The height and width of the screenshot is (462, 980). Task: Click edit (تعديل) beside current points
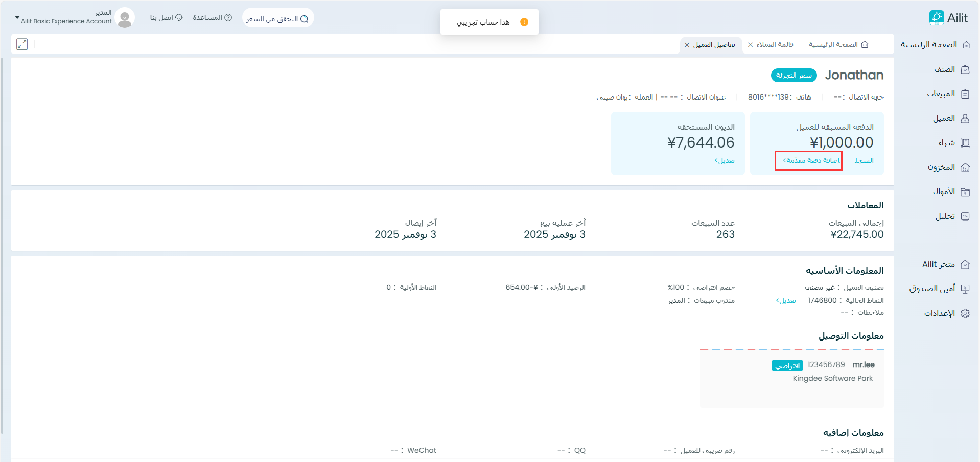pos(786,300)
